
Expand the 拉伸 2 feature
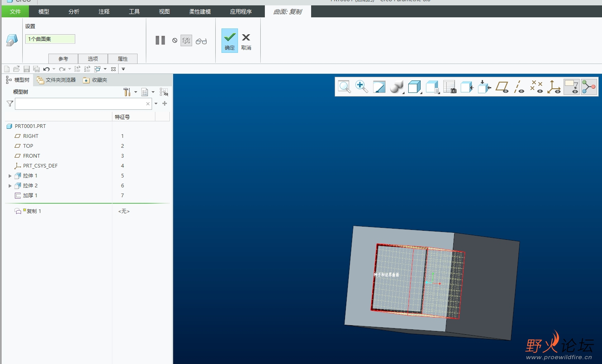point(10,186)
